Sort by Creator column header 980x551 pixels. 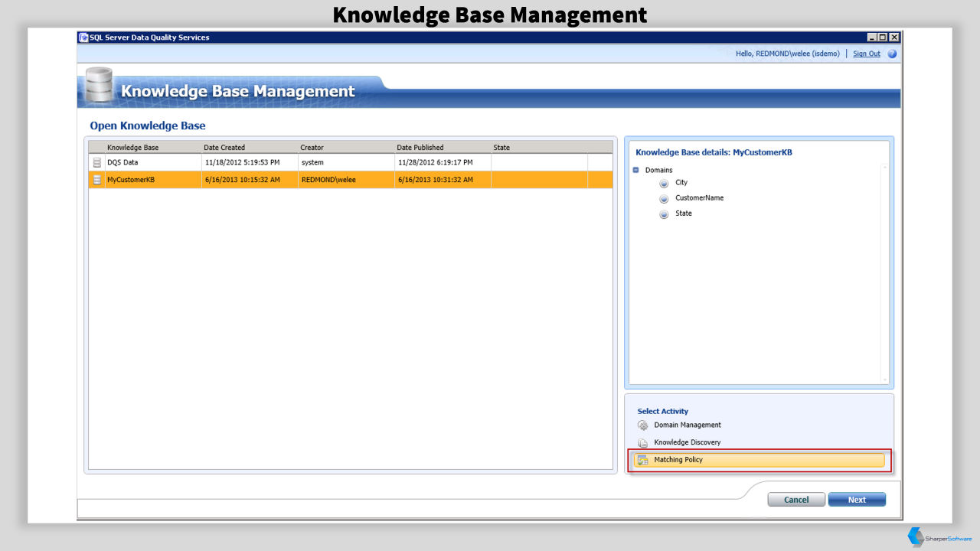[312, 148]
